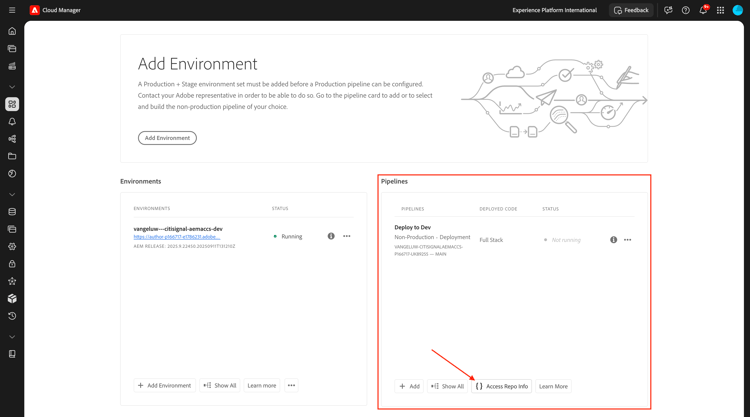Image resolution: width=750 pixels, height=417 pixels.
Task: Click Learn More in Pipelines card
Action: 553,386
